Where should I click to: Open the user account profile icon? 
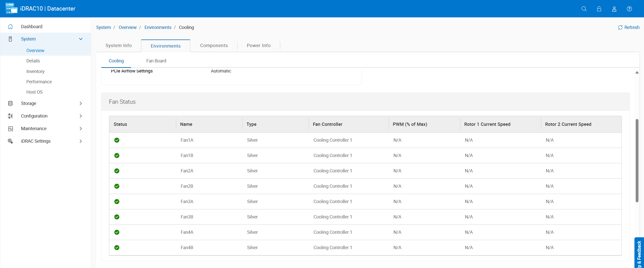(x=614, y=9)
